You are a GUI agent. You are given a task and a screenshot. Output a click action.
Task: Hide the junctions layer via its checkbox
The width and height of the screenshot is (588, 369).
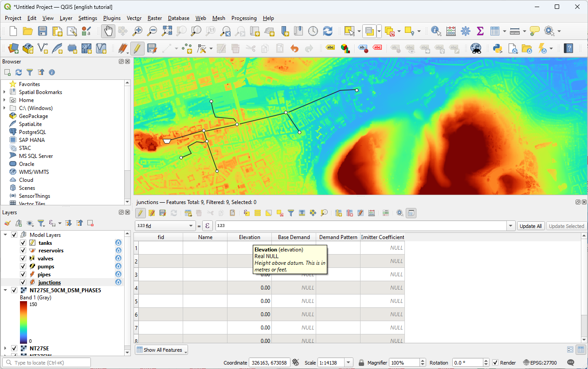pyautogui.click(x=23, y=283)
